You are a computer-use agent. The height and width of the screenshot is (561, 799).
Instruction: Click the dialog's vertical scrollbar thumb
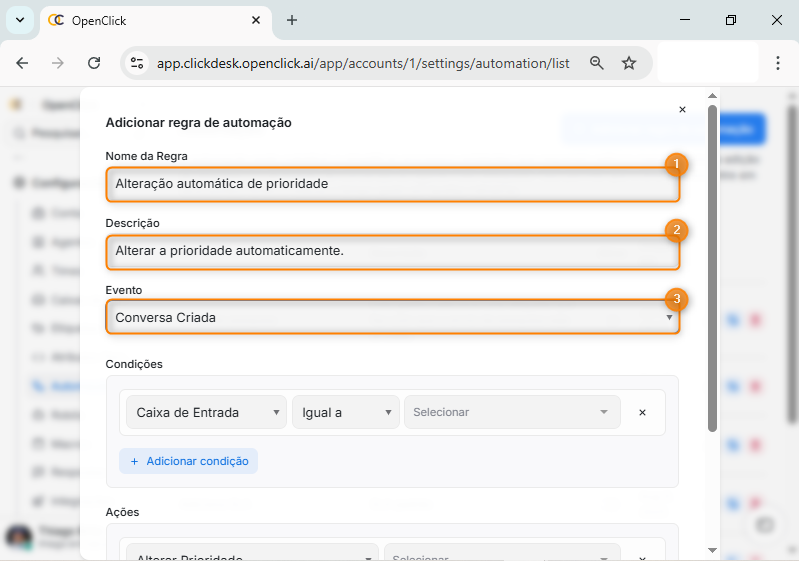(712, 270)
